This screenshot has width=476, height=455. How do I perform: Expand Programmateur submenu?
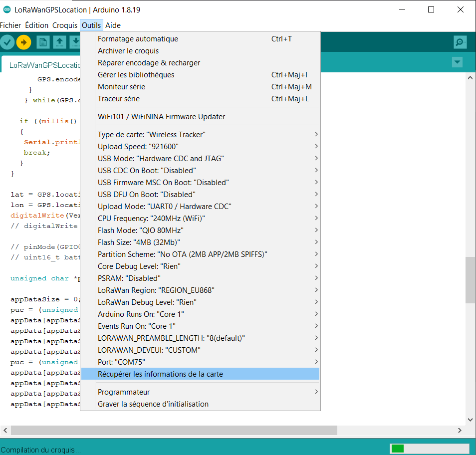pos(200,392)
